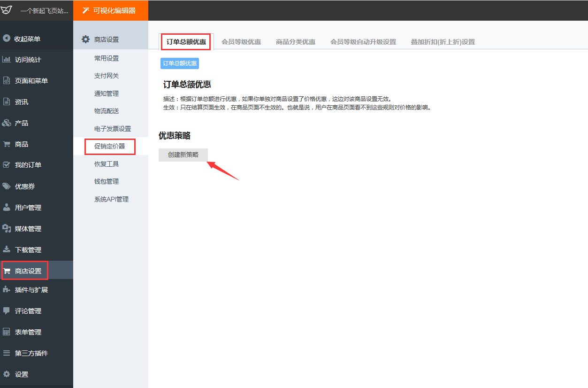Screen dimensions: 588x388
Task: Click the pages and menus icon
Action: pyautogui.click(x=7, y=81)
